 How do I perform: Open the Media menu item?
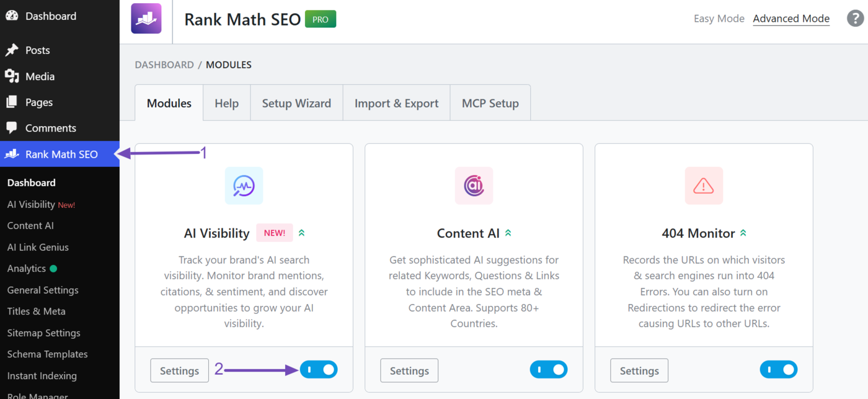pyautogui.click(x=60, y=76)
